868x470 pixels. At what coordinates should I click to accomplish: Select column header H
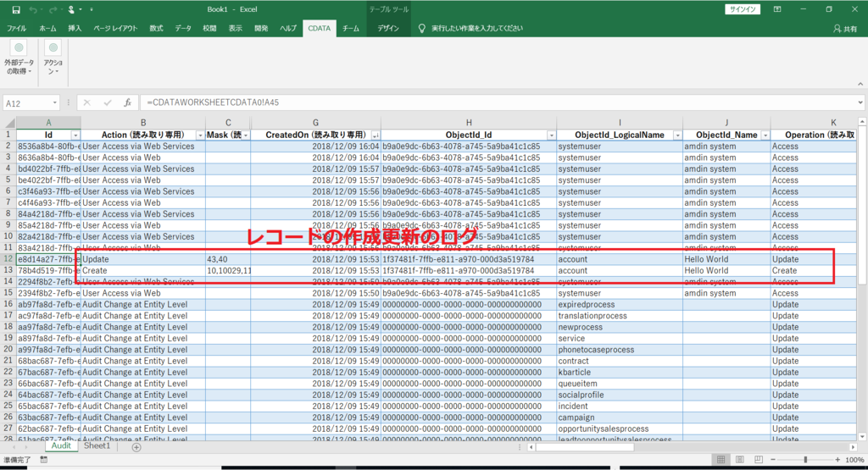click(469, 123)
